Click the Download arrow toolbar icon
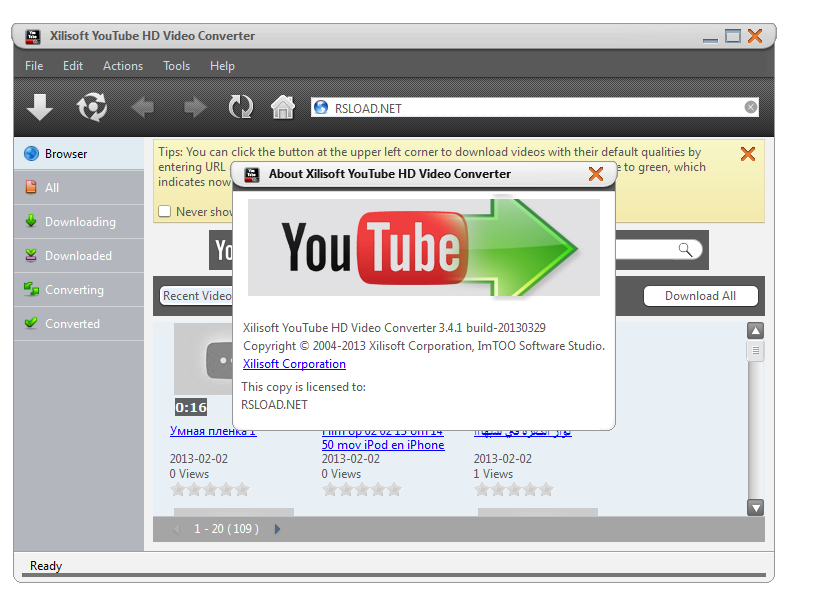Image resolution: width=820 pixels, height=607 pixels. pos(40,107)
